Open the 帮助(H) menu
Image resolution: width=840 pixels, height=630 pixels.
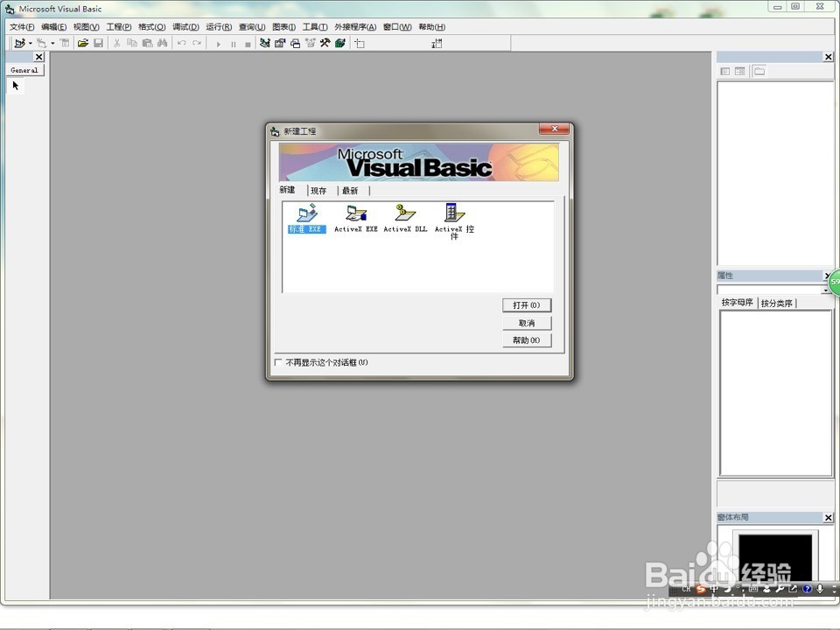(x=431, y=27)
